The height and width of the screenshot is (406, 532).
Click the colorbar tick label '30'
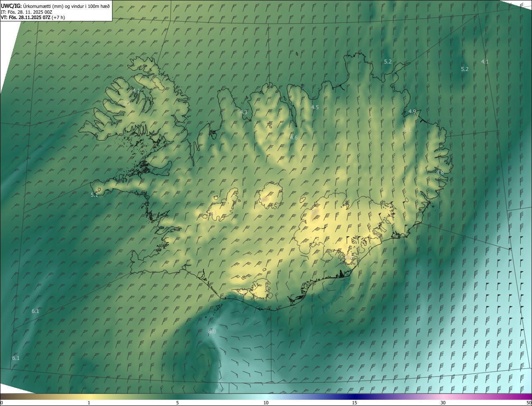pos(443,403)
